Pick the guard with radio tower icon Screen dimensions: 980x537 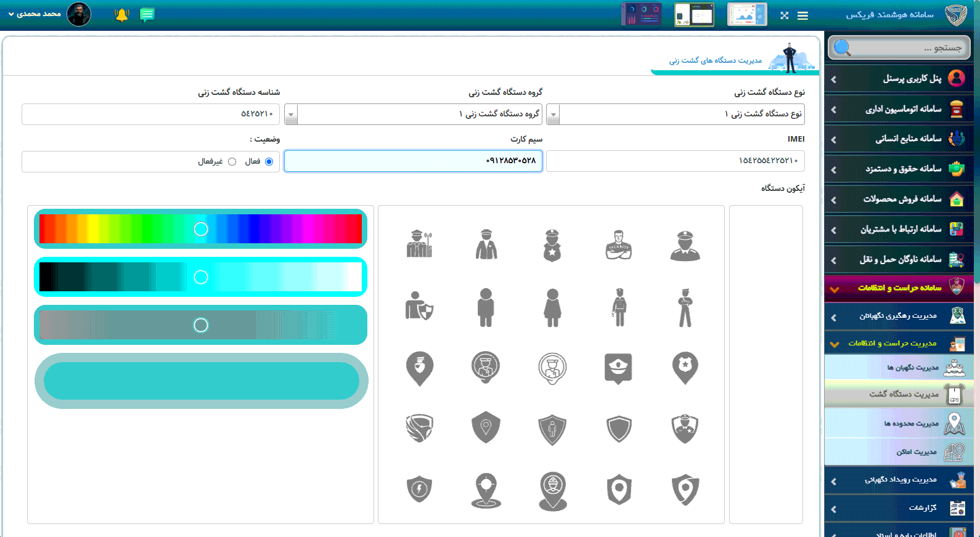click(x=420, y=244)
